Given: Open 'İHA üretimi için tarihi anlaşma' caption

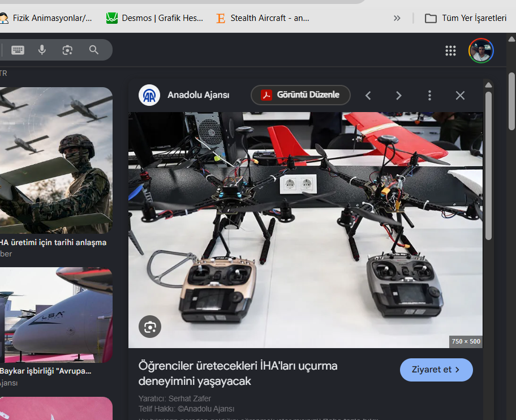Looking at the screenshot, I should click(53, 243).
